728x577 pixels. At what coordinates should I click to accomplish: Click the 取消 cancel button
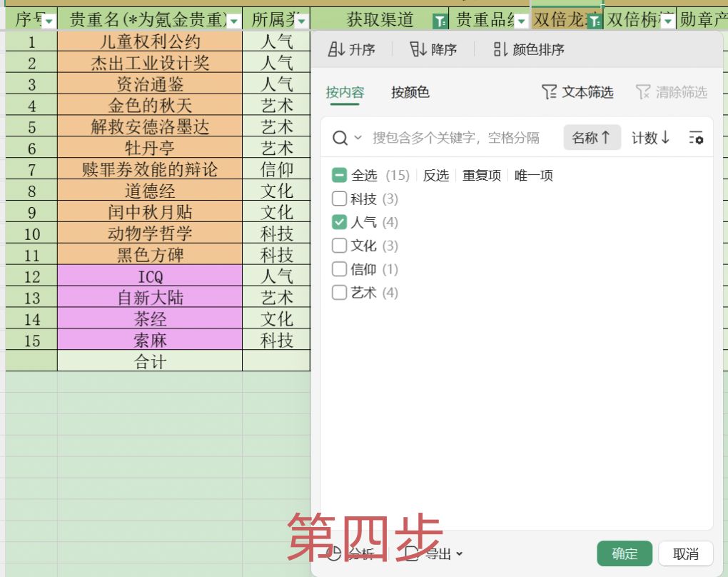pos(686,553)
